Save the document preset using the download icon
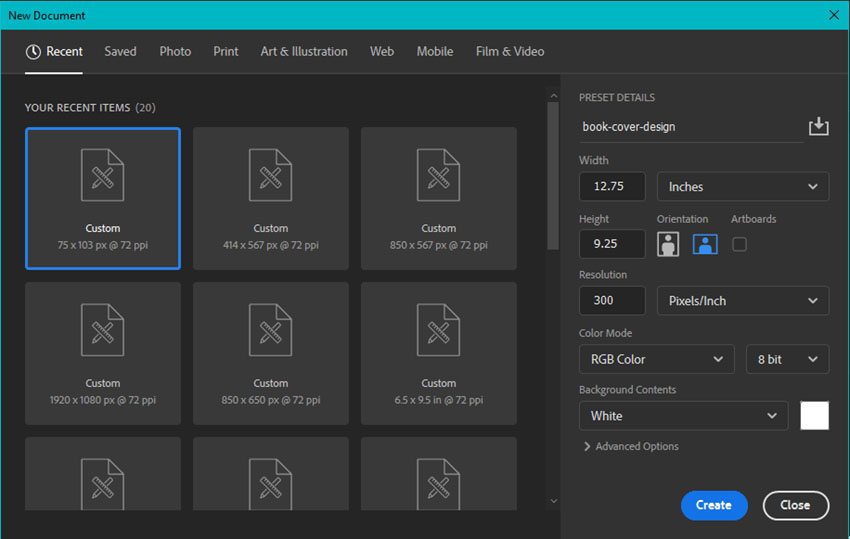850x539 pixels. click(819, 126)
